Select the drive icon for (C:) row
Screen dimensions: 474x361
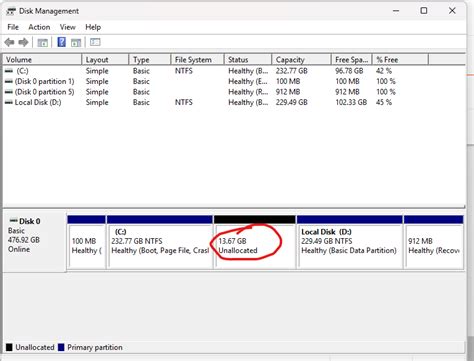click(x=9, y=71)
